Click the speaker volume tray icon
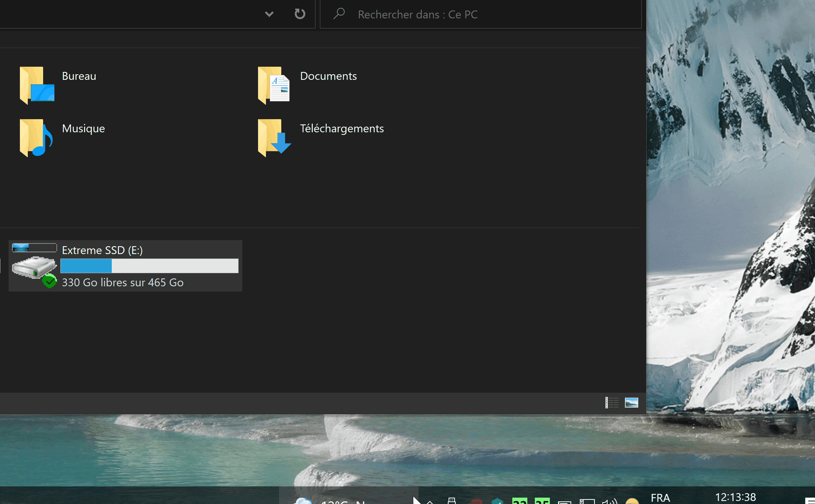The image size is (815, 504). [x=609, y=501]
